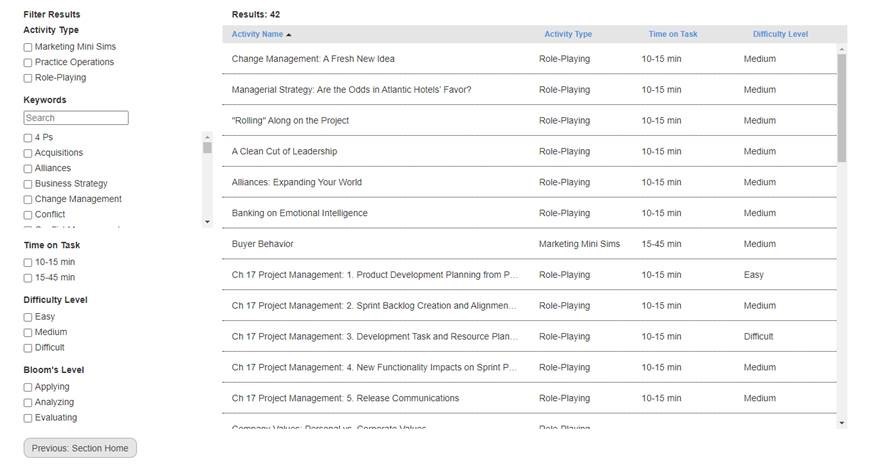Click results table scroll up arrow
This screenshot has width=871, height=470.
point(842,49)
